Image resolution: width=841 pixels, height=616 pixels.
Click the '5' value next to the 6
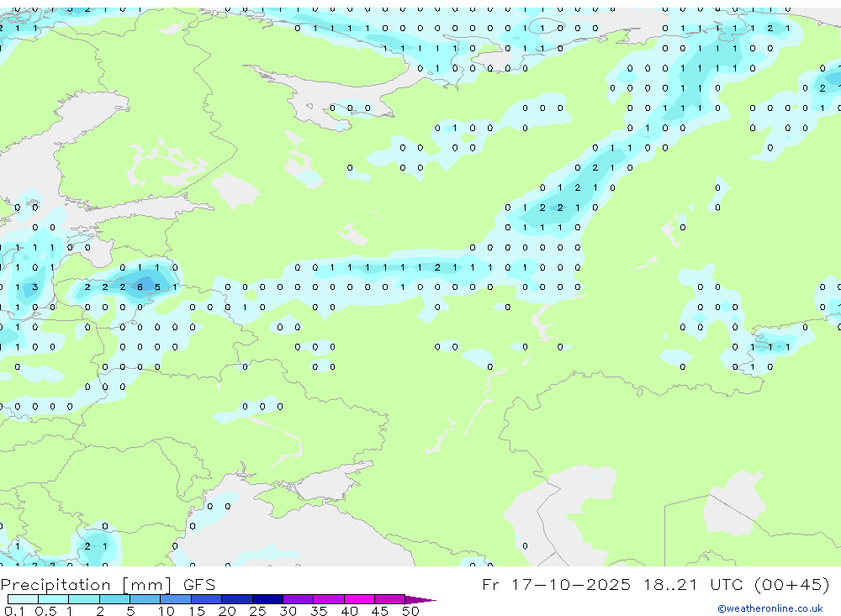coord(157,287)
